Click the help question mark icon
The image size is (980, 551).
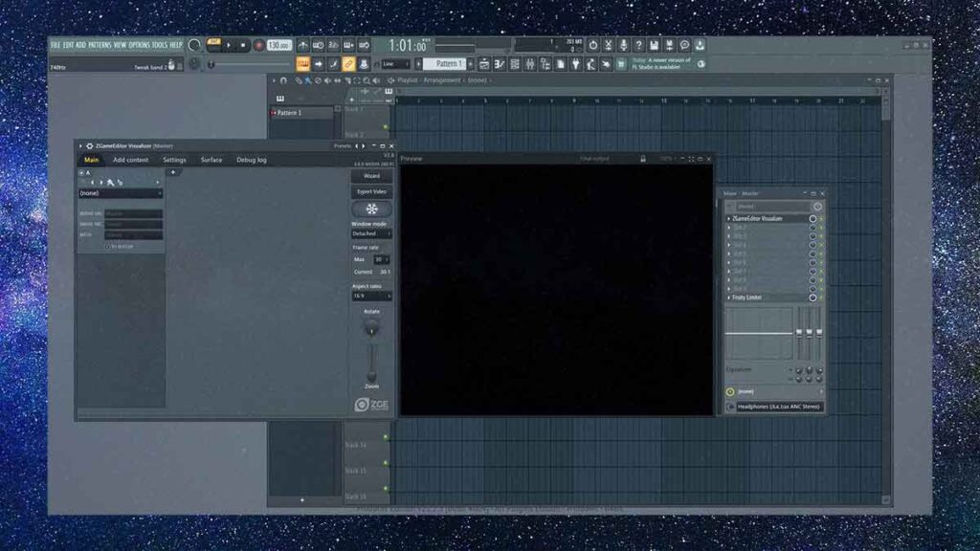[638, 45]
